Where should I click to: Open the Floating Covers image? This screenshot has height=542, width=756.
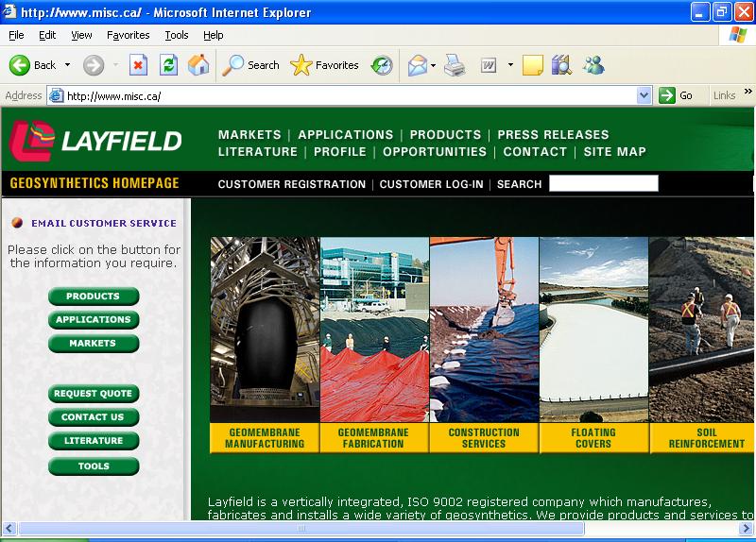[x=593, y=330]
